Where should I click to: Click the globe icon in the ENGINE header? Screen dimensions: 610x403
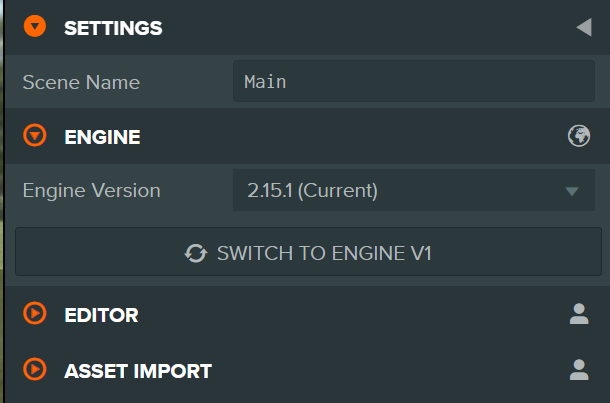click(579, 137)
